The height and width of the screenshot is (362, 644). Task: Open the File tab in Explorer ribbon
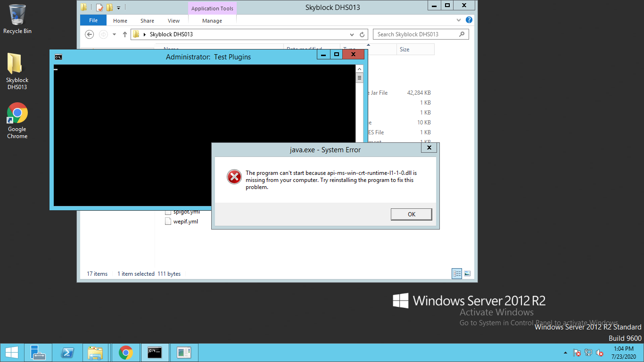coord(93,20)
